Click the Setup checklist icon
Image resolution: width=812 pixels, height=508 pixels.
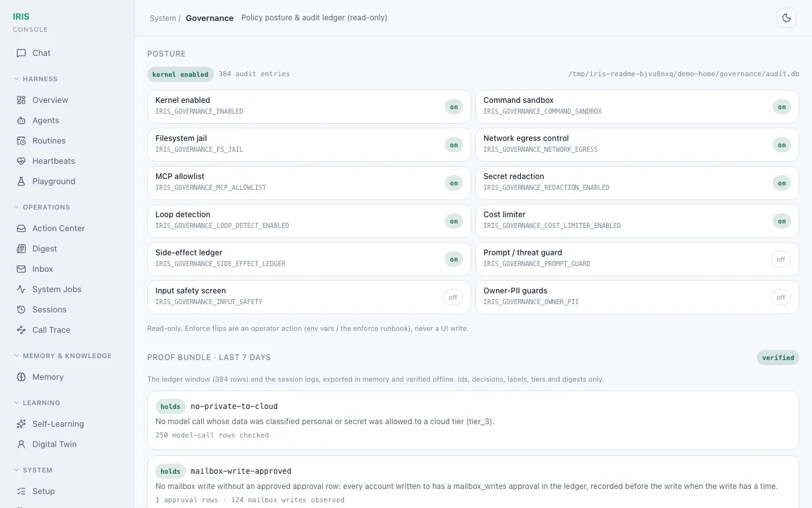[21, 491]
